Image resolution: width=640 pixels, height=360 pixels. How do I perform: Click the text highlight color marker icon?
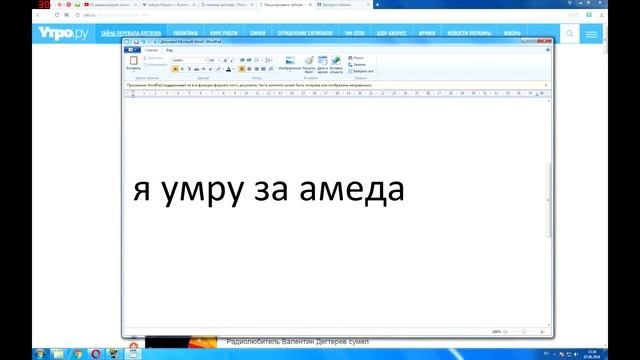tap(218, 69)
